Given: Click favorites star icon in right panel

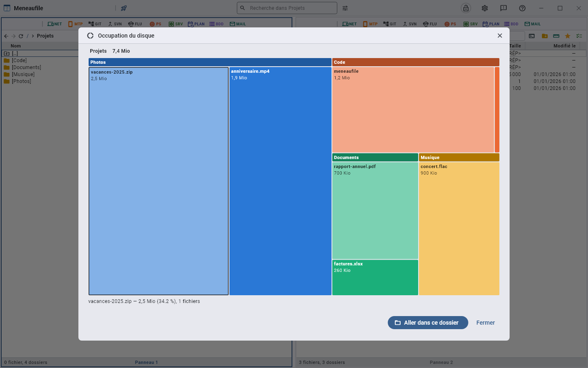Looking at the screenshot, I should click(x=568, y=36).
